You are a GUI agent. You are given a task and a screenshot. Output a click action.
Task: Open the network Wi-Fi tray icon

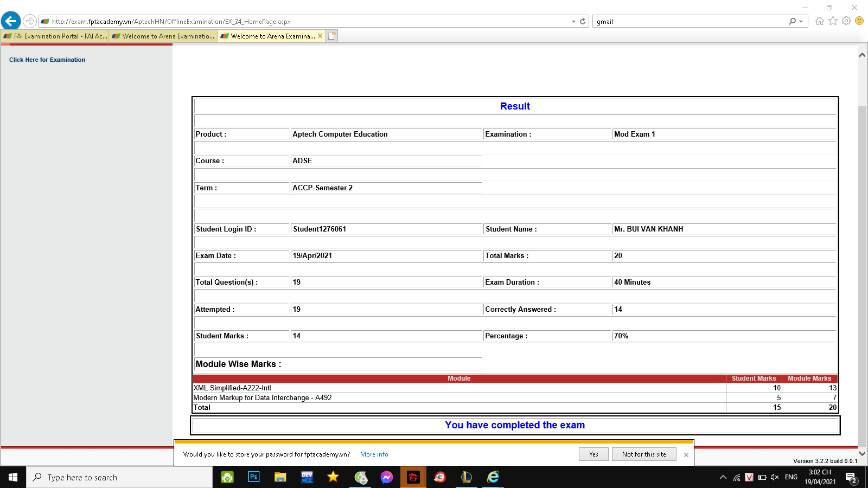coord(737,477)
